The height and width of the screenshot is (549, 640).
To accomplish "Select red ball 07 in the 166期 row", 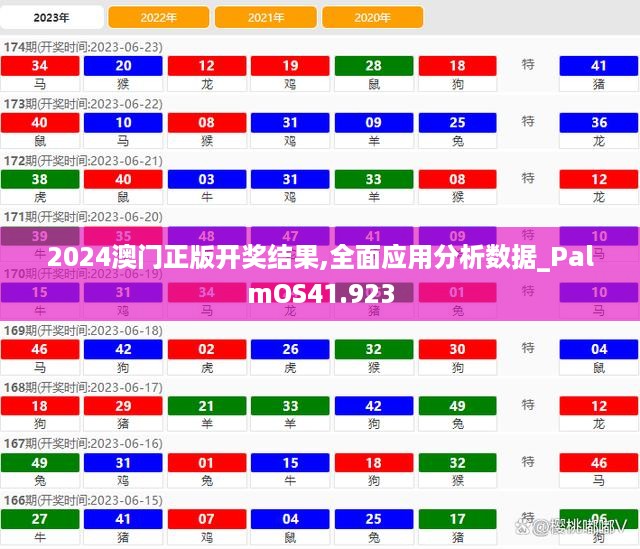I will [x=207, y=519].
